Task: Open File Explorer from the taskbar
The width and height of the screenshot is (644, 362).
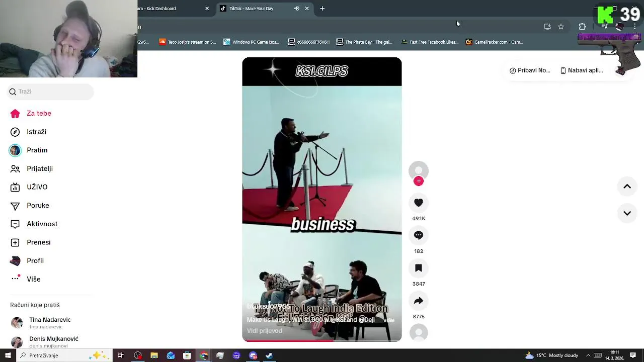Action: point(154,355)
